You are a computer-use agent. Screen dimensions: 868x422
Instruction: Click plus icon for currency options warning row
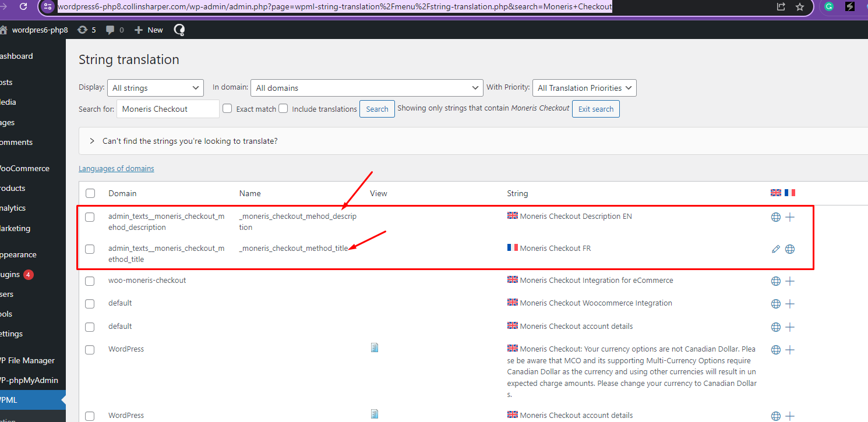pyautogui.click(x=790, y=350)
